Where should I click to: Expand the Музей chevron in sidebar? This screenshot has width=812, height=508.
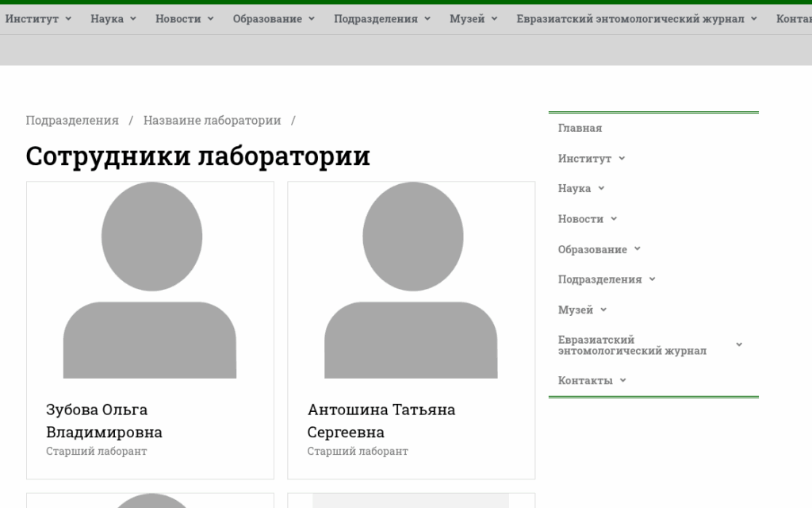[x=603, y=310]
